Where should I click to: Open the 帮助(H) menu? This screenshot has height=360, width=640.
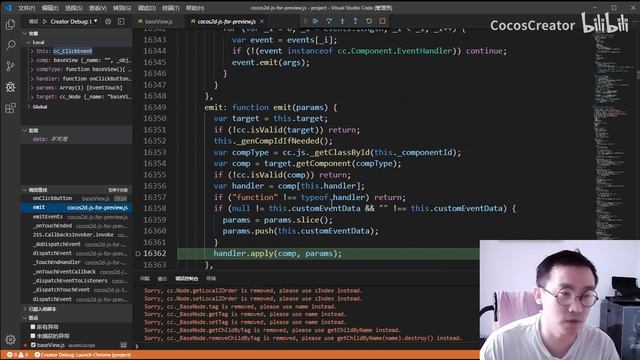pyautogui.click(x=195, y=8)
